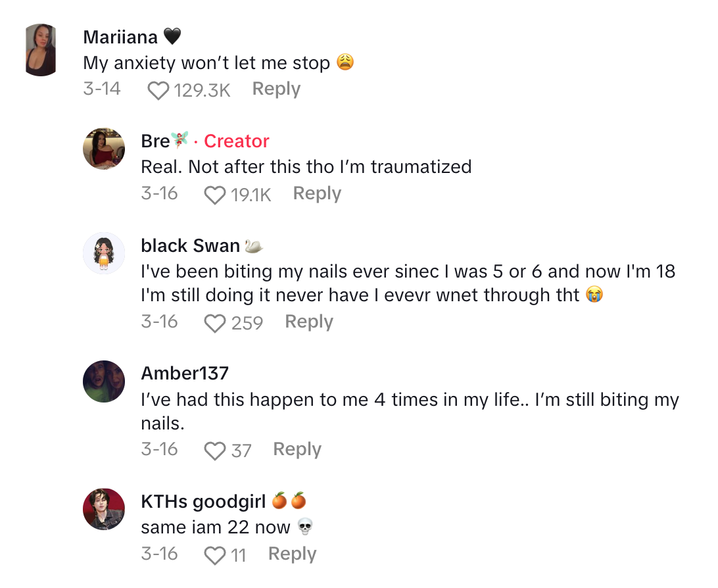Open the Mariiana username link
The height and width of the screenshot is (588, 718).
[x=121, y=37]
